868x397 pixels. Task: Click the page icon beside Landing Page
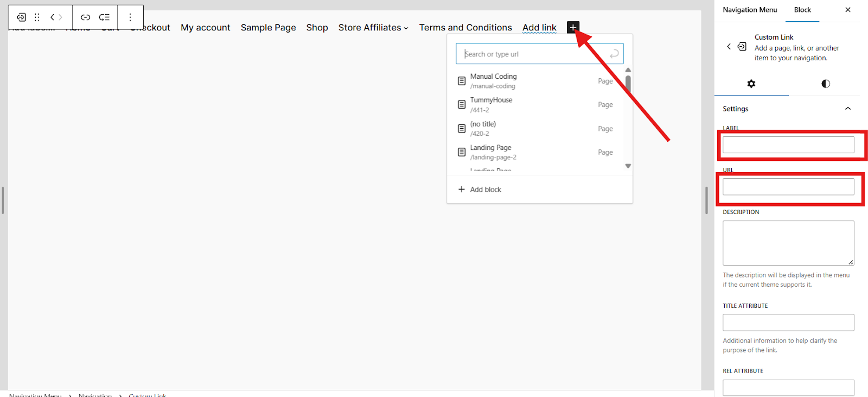[462, 152]
